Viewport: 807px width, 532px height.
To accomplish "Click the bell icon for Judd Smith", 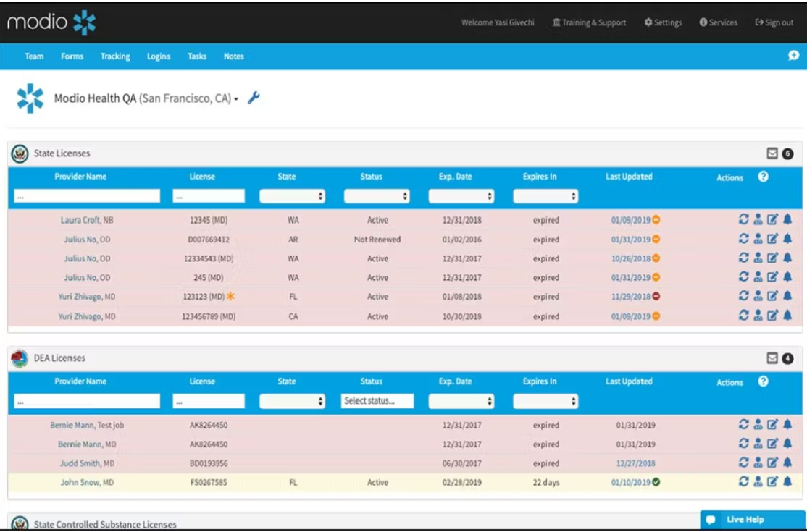I will pos(787,463).
